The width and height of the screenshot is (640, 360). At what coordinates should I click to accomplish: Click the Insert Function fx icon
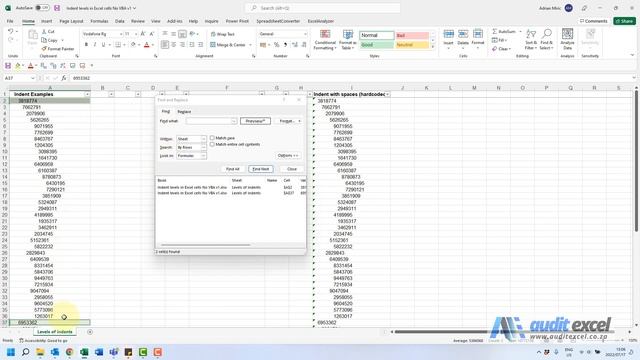tap(64, 78)
